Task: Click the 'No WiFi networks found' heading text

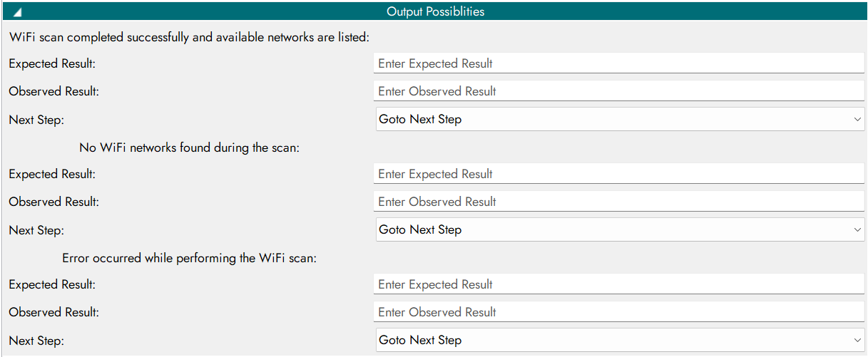Action: pos(189,148)
